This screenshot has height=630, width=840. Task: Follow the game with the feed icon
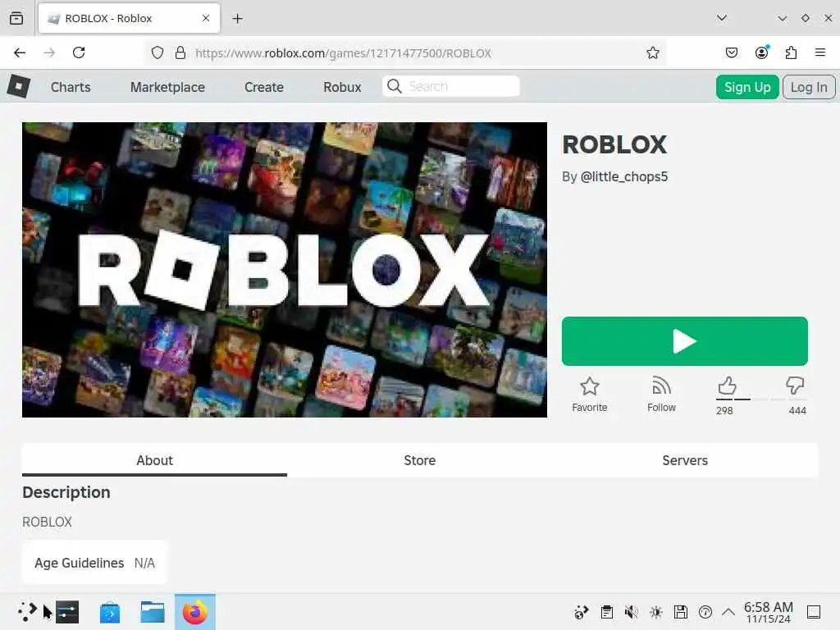662,386
